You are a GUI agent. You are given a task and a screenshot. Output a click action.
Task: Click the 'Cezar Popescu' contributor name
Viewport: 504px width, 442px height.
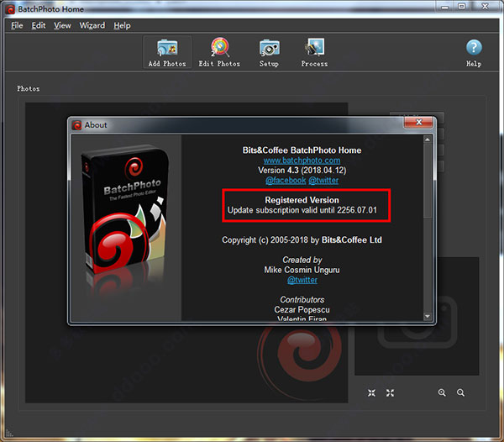point(302,309)
